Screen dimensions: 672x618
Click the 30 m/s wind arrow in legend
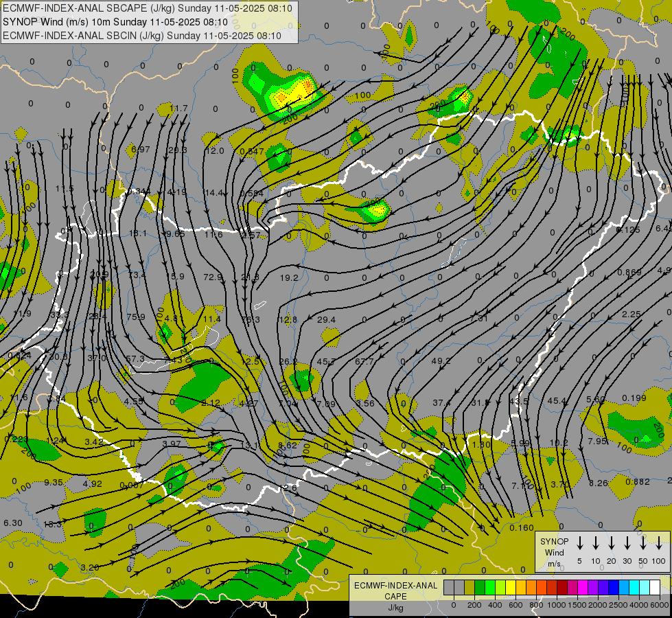(627, 543)
